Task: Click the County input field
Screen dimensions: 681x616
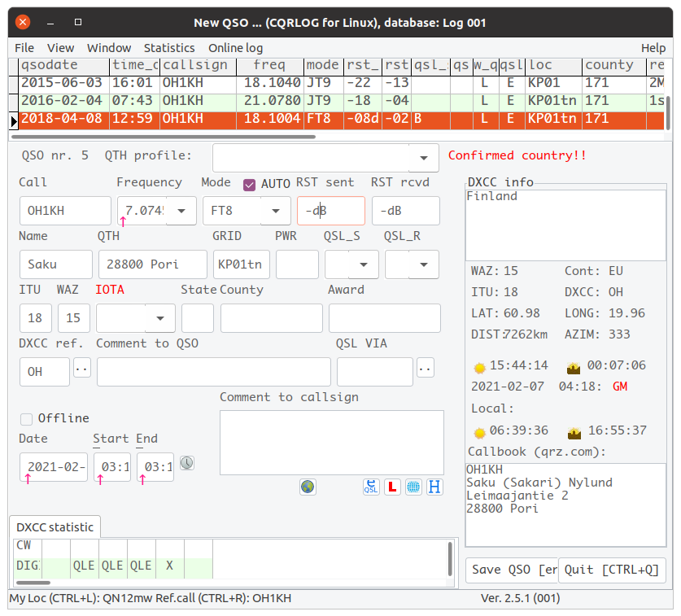Action: point(272,318)
